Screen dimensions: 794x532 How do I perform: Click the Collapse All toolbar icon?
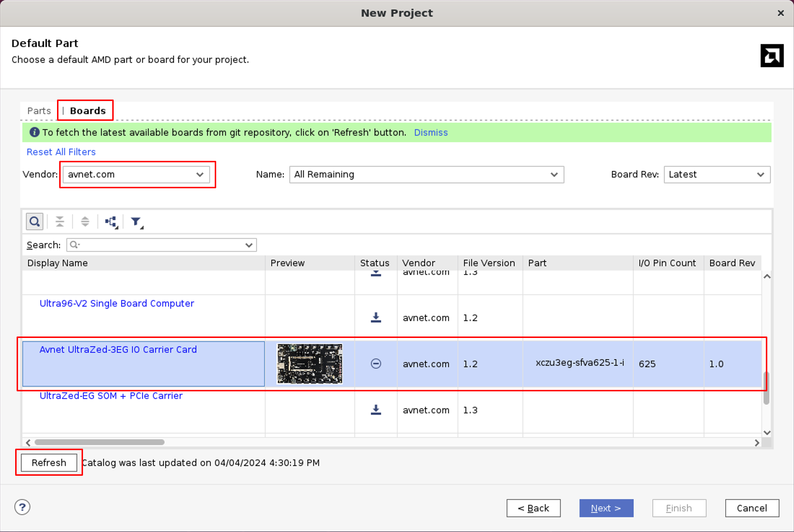pyautogui.click(x=60, y=221)
